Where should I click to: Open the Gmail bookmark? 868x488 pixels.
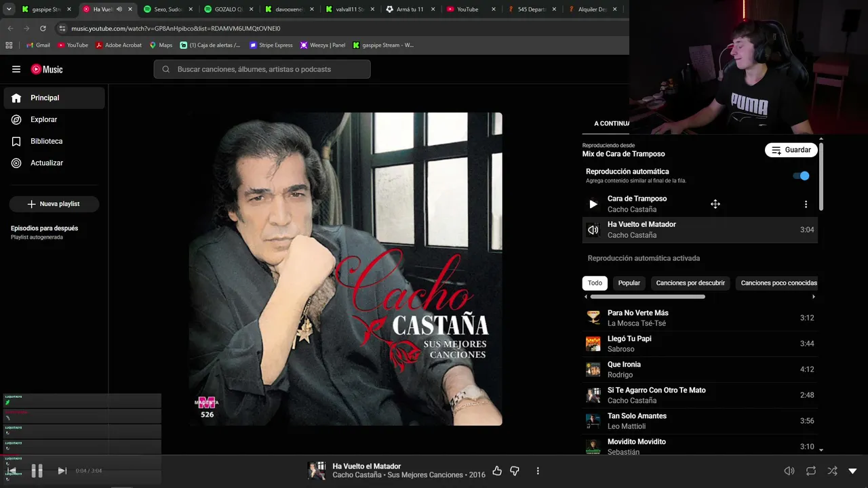pyautogui.click(x=38, y=45)
